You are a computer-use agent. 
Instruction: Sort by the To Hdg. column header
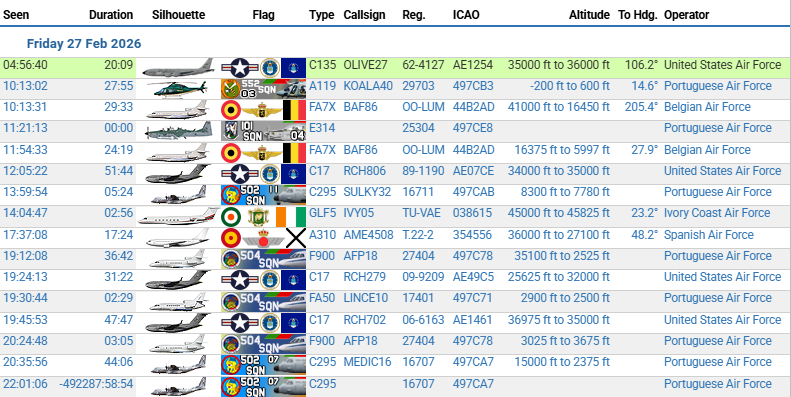638,15
